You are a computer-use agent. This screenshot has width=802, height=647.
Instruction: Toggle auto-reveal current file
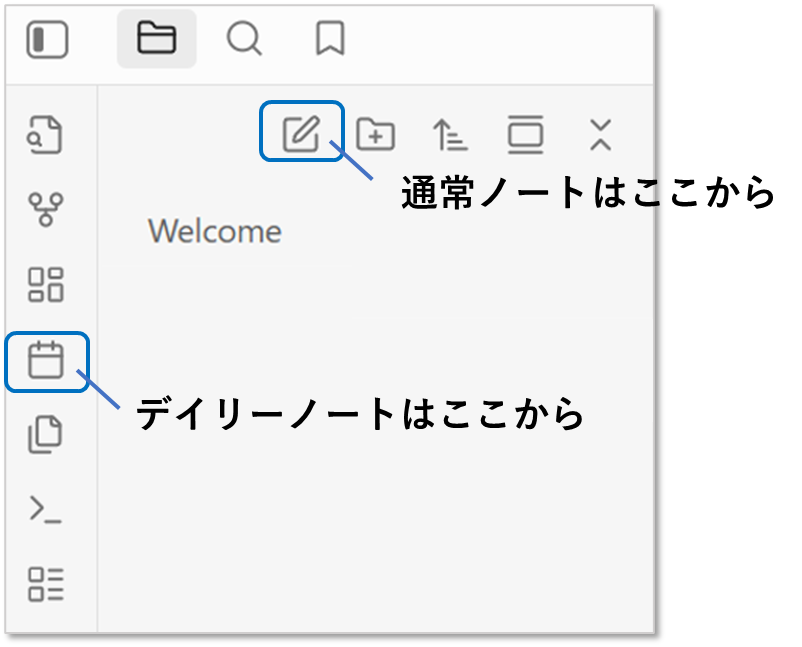coord(525,133)
